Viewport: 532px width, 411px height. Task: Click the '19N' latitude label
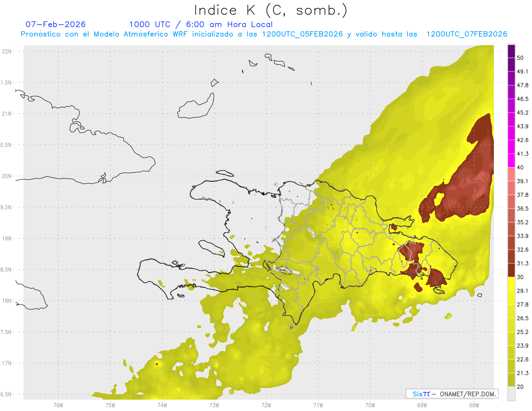(x=7, y=239)
